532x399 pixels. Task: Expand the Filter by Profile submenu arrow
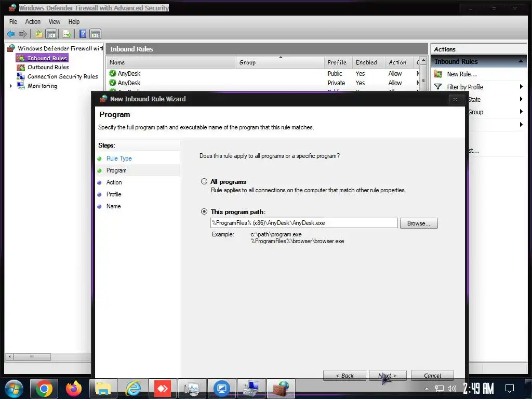[521, 87]
